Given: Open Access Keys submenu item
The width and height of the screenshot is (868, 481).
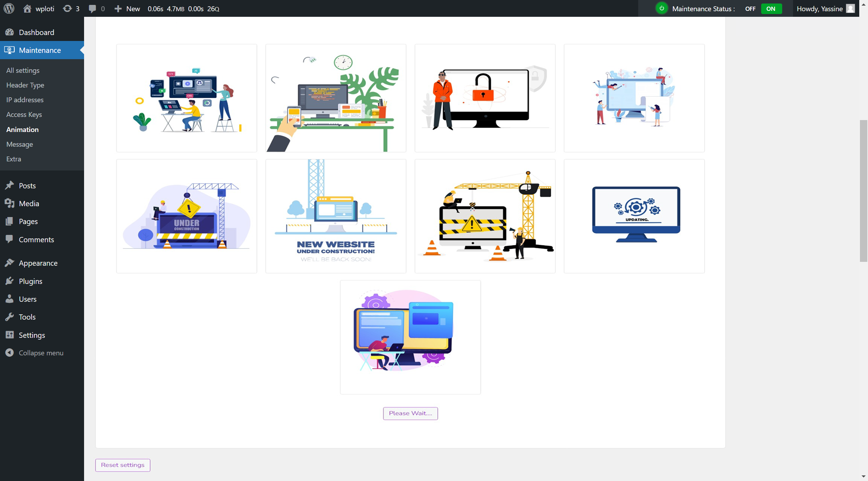Looking at the screenshot, I should pyautogui.click(x=24, y=114).
